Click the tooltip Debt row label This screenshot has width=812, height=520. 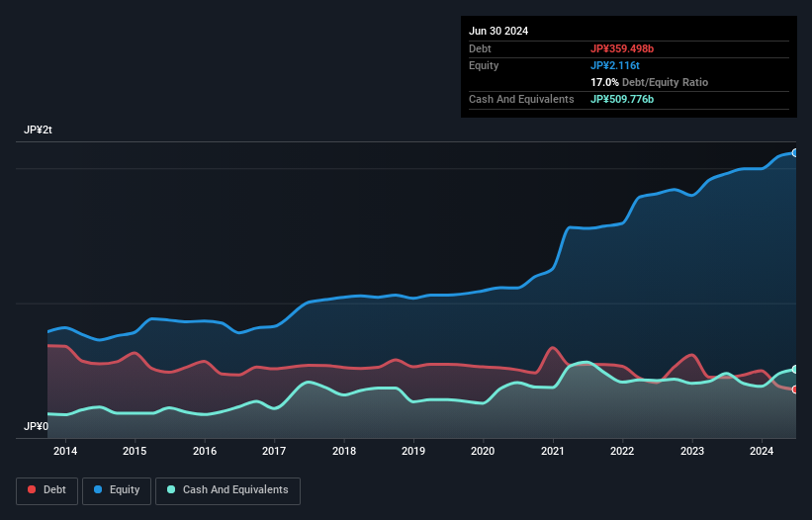tap(480, 48)
